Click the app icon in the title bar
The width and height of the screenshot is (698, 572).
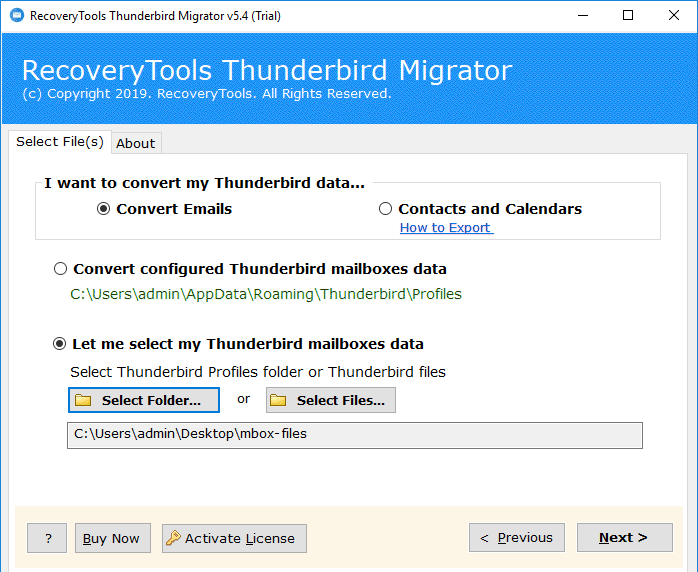click(x=17, y=16)
